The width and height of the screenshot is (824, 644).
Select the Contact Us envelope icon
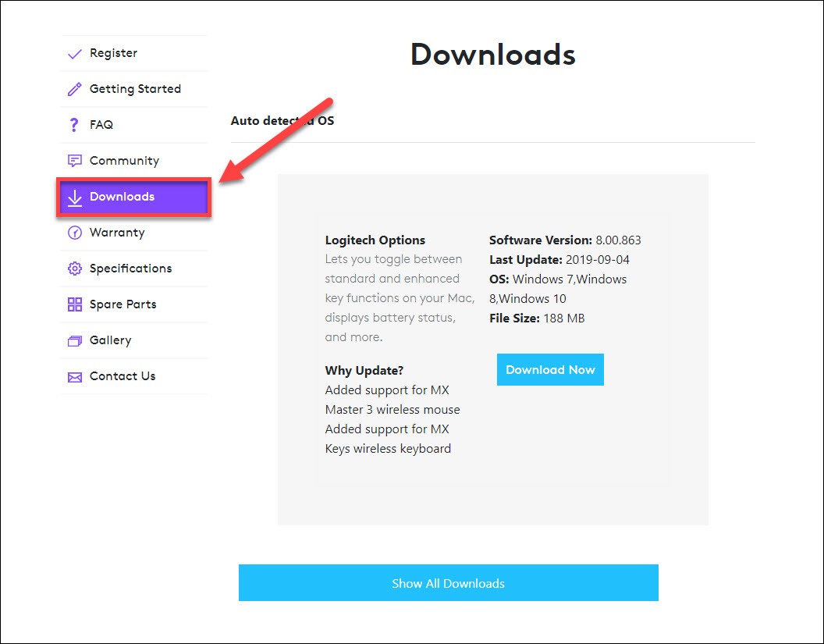coord(74,375)
